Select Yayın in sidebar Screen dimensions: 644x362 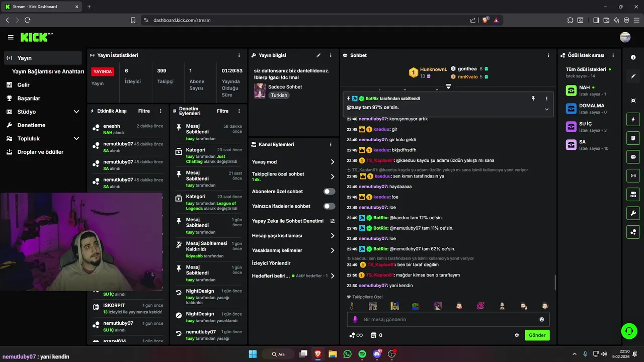tap(43, 58)
